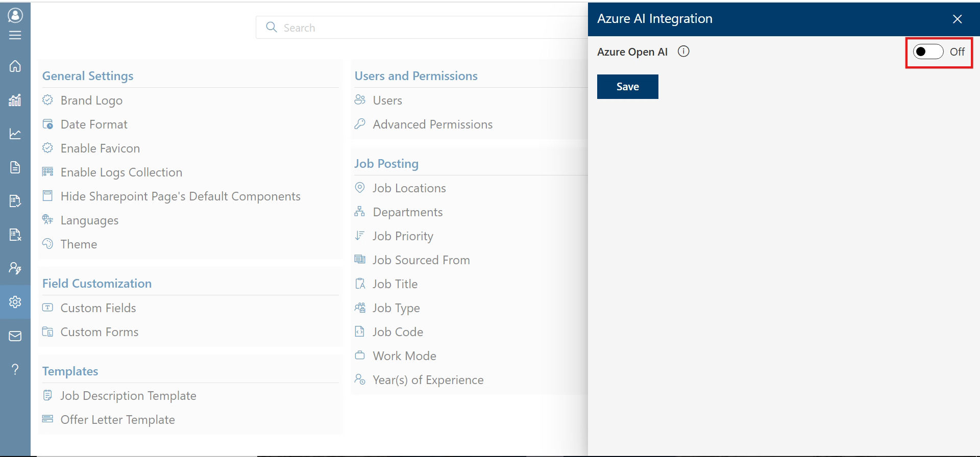Open help question mark icon
Screen dimensions: 980x457
pos(15,369)
